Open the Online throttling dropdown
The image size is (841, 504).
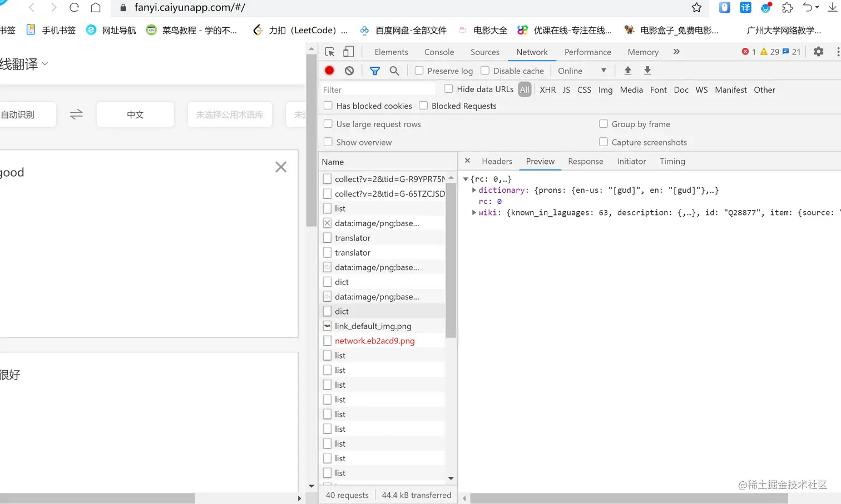tap(582, 71)
